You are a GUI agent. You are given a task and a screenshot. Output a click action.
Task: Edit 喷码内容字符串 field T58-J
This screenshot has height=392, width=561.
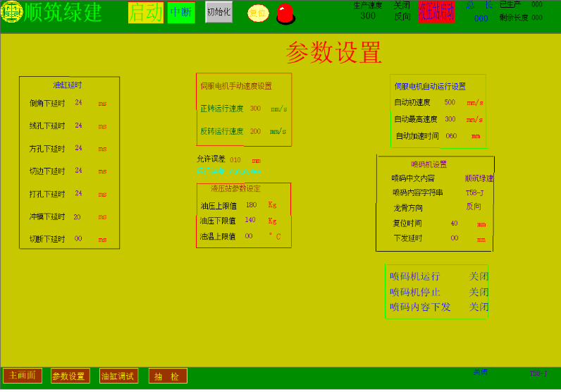pyautogui.click(x=474, y=193)
